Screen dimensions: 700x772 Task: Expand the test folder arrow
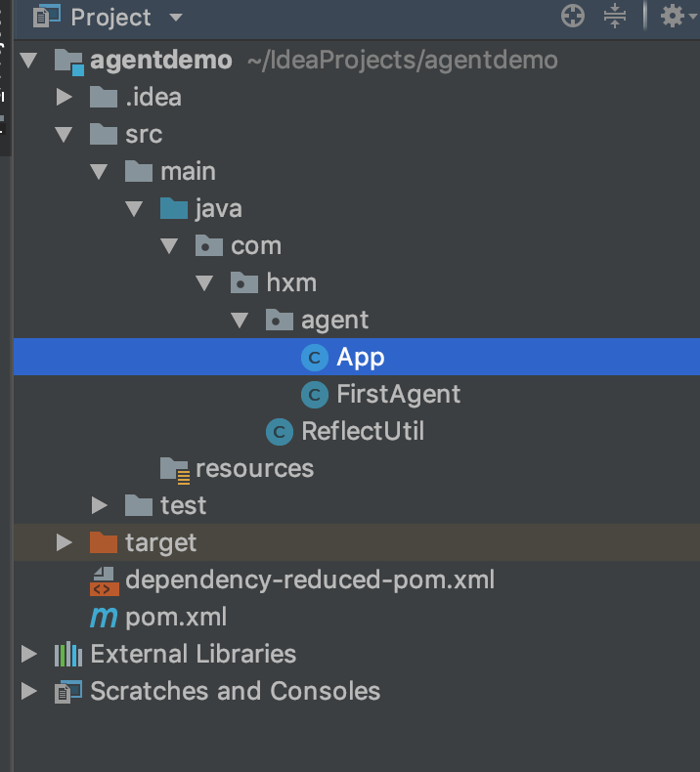coord(99,505)
